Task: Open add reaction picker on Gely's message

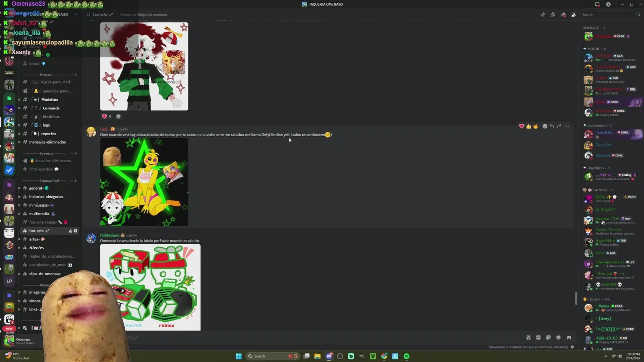Action: [x=545, y=126]
